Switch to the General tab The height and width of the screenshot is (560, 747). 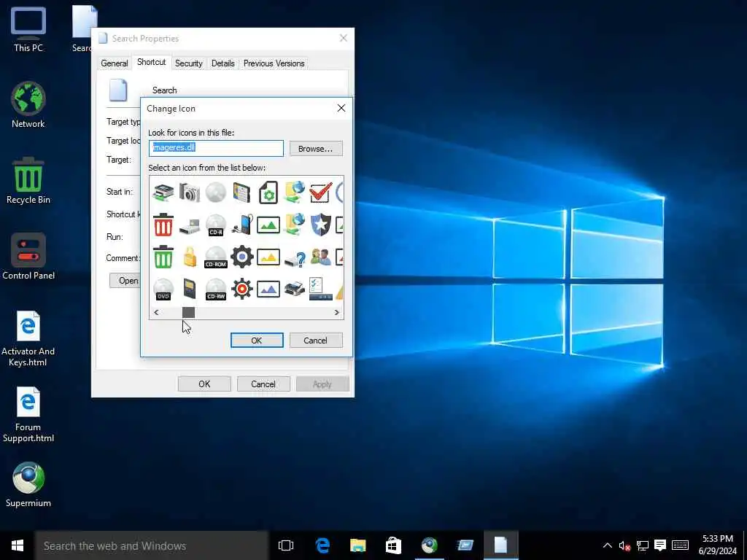click(x=115, y=63)
